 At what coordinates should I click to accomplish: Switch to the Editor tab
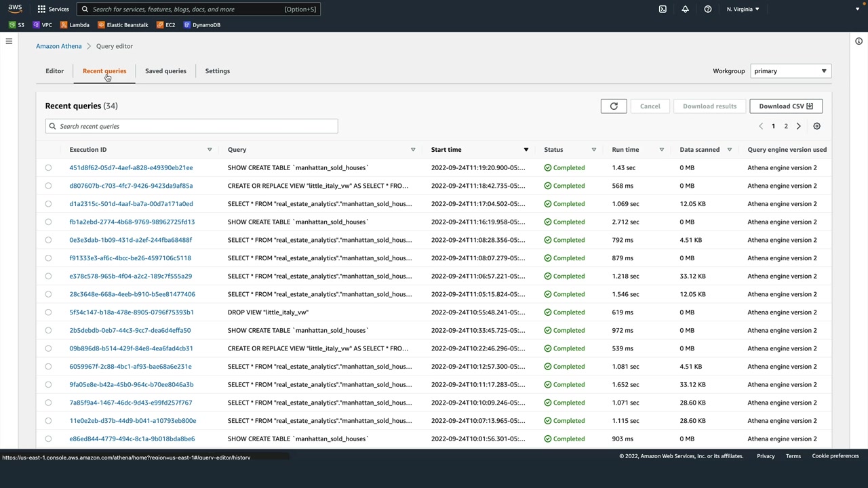55,71
